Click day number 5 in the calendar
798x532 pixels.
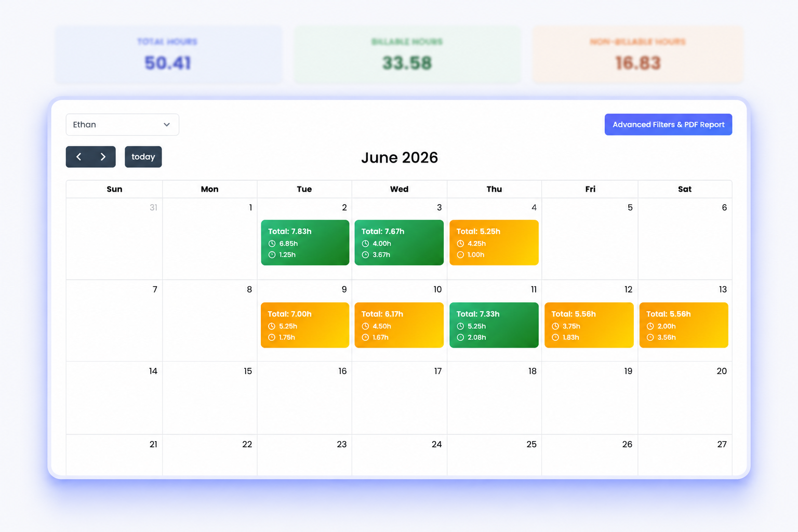[630, 207]
